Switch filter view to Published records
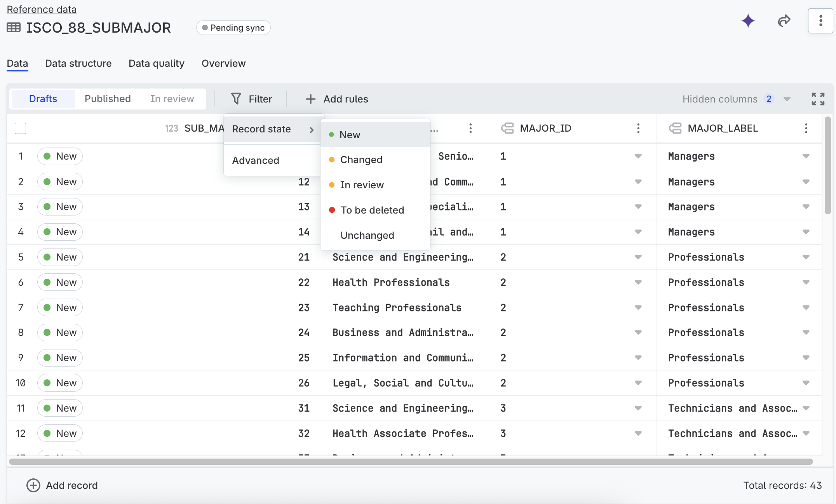This screenshot has width=836, height=504. [x=107, y=99]
